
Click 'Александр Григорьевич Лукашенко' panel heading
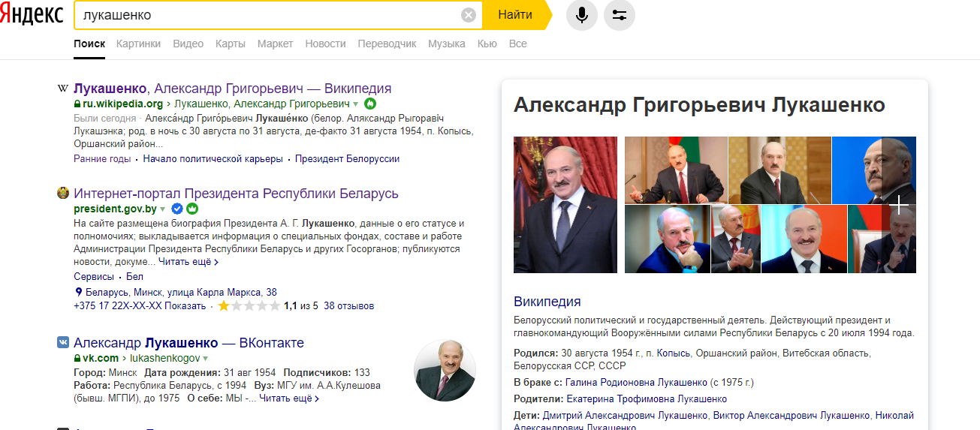699,105
